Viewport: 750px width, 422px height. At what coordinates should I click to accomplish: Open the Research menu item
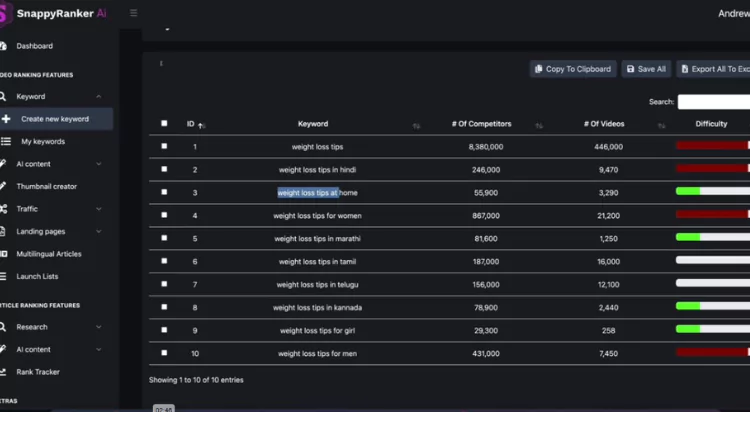[x=31, y=327]
